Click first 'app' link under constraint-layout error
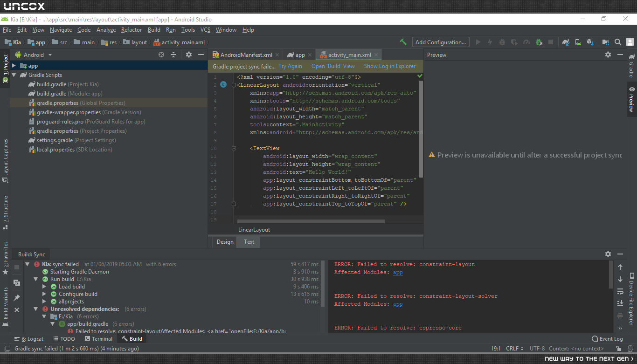The image size is (637, 364). point(398,272)
